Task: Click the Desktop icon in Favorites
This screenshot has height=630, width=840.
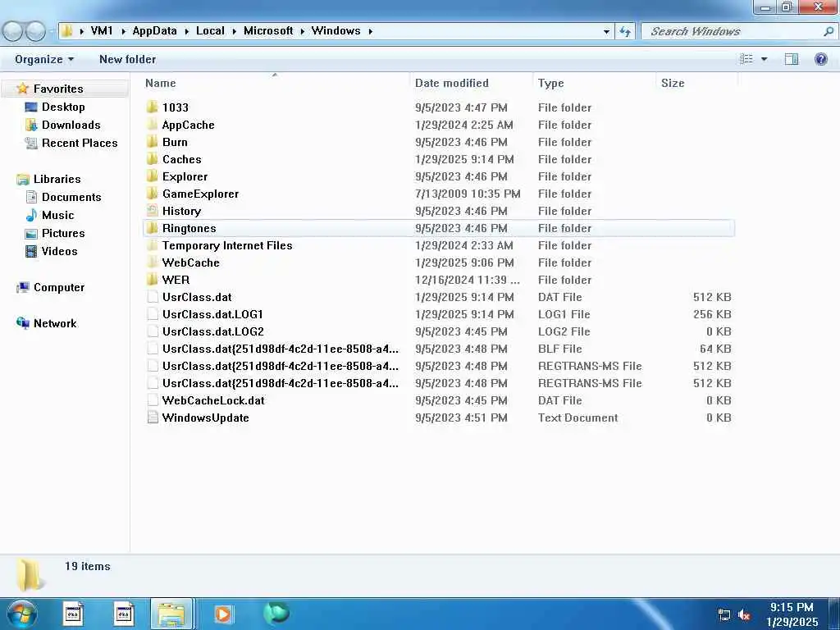Action: coord(31,107)
